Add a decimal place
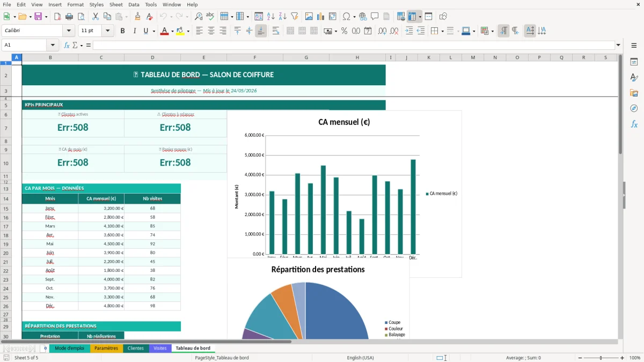This screenshot has height=362, width=644. click(383, 31)
